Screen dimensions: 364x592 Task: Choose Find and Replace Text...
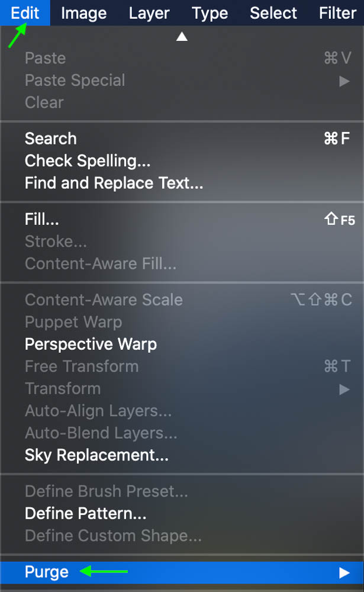(x=182, y=183)
